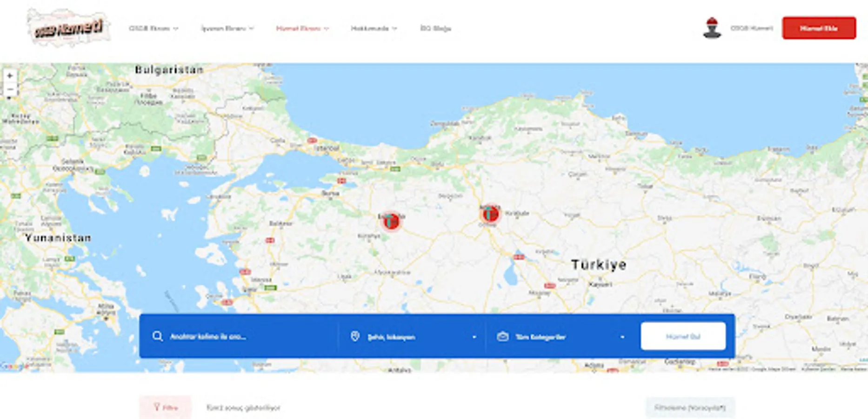Zoom in on the map
The image size is (868, 419).
point(10,75)
